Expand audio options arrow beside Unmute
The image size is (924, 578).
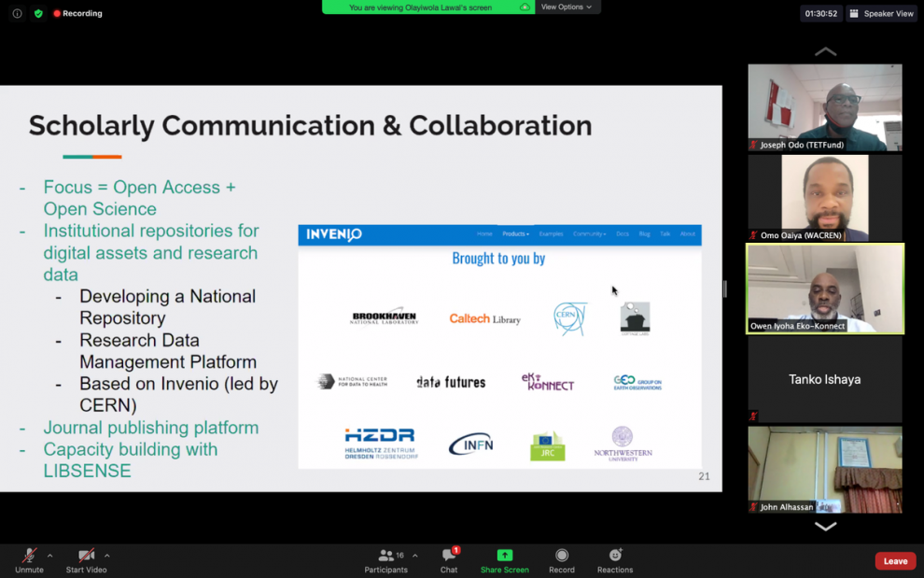[x=50, y=556]
